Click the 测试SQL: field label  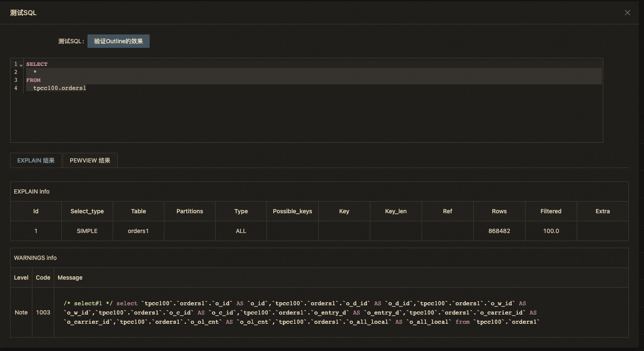[x=71, y=41]
